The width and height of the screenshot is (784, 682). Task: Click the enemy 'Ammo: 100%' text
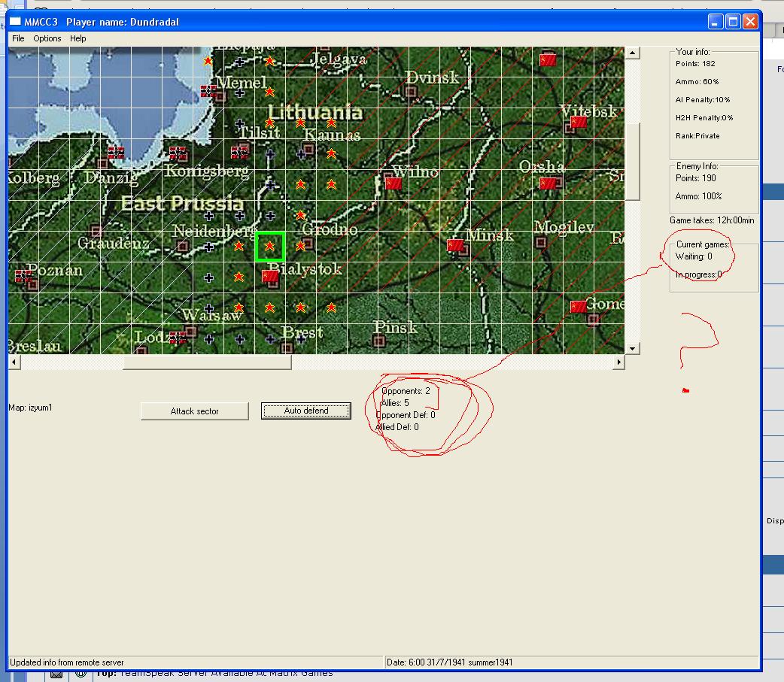[698, 196]
